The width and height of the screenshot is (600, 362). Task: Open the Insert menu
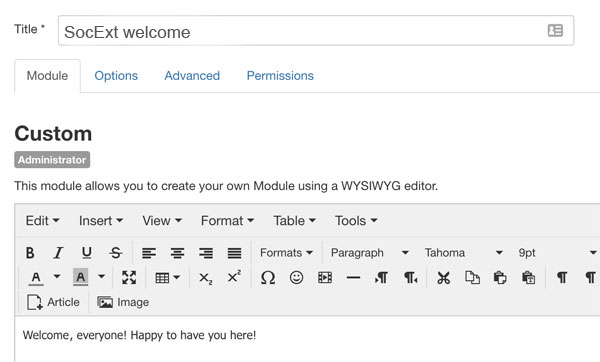[x=101, y=221]
